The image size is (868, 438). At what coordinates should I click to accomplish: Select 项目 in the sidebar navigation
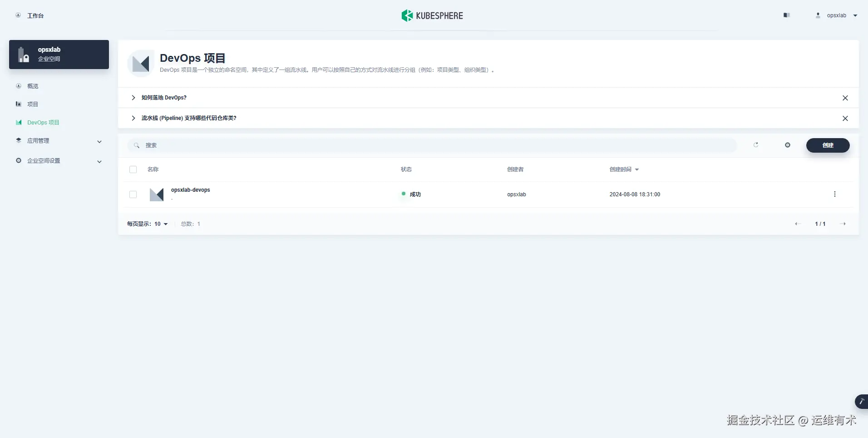tap(32, 104)
